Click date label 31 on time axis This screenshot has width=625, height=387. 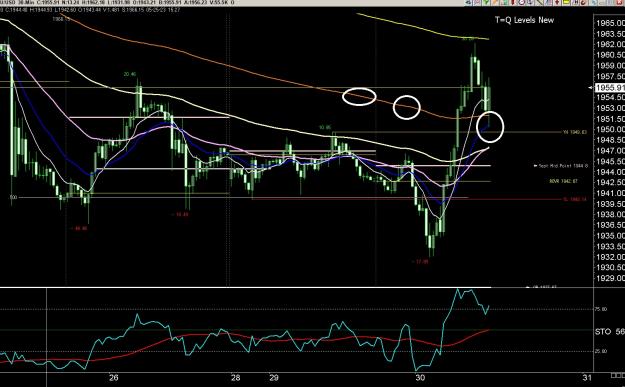(586, 378)
